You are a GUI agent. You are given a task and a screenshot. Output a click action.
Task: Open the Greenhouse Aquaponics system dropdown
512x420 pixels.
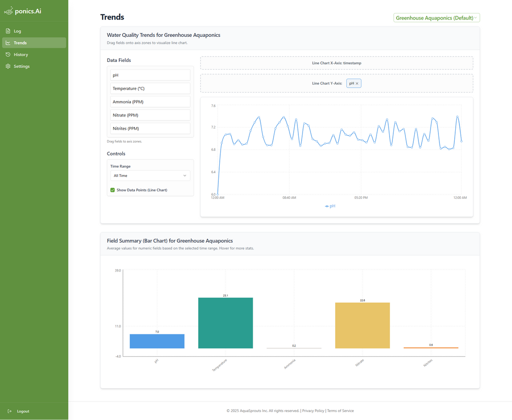click(x=436, y=18)
